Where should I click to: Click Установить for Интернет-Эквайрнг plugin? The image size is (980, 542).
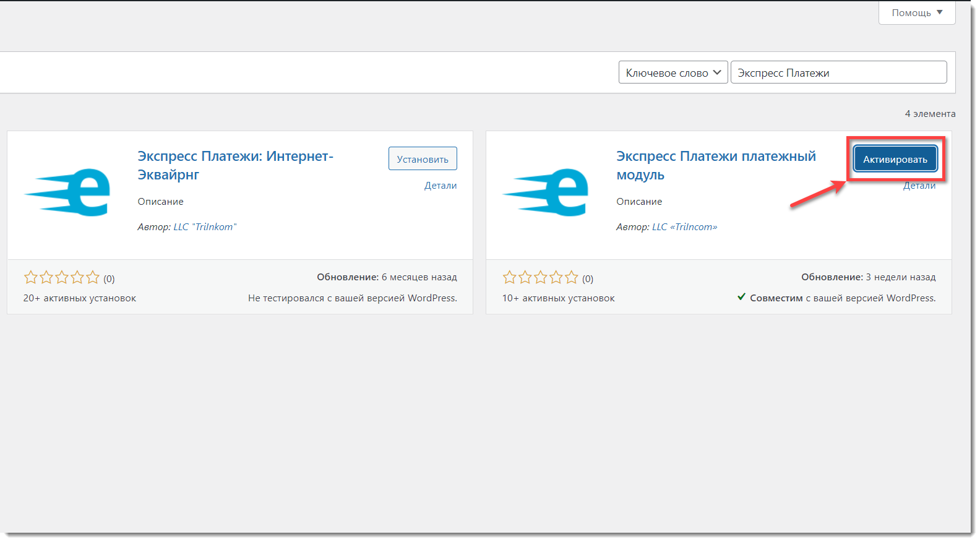click(x=423, y=158)
